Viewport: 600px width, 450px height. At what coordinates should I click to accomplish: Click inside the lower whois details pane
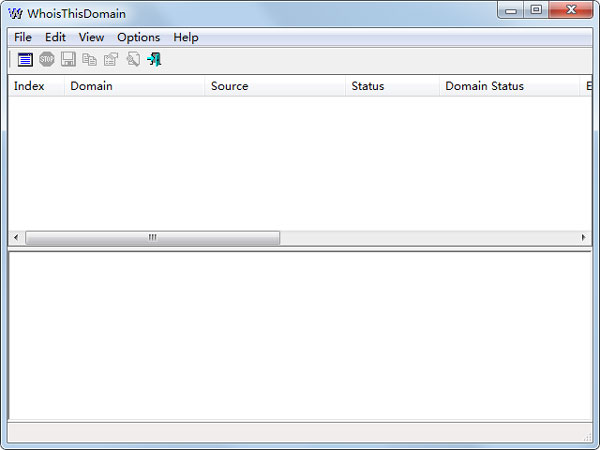coord(300,337)
